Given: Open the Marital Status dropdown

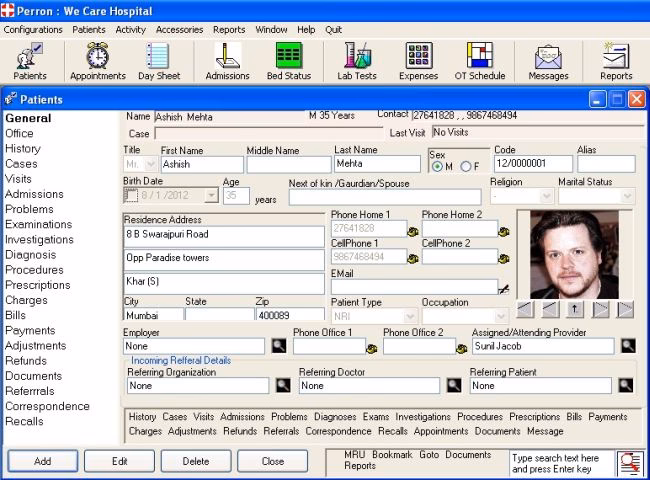Looking at the screenshot, I should point(627,196).
